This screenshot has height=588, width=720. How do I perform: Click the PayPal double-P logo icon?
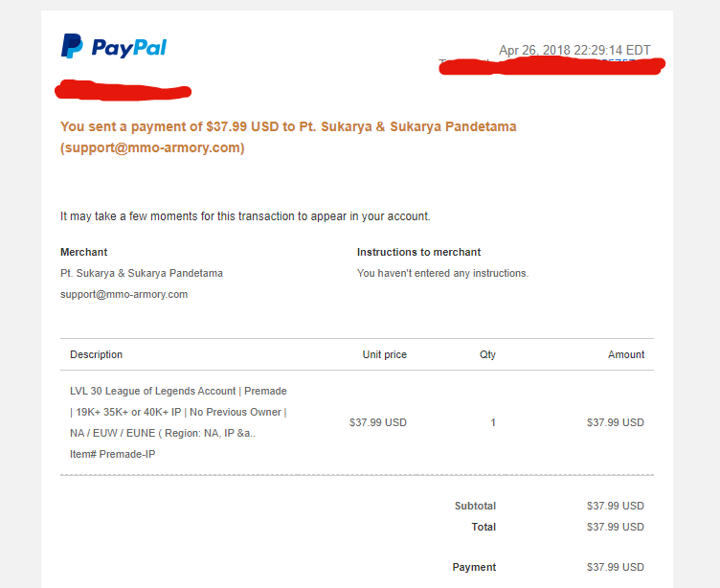72,45
